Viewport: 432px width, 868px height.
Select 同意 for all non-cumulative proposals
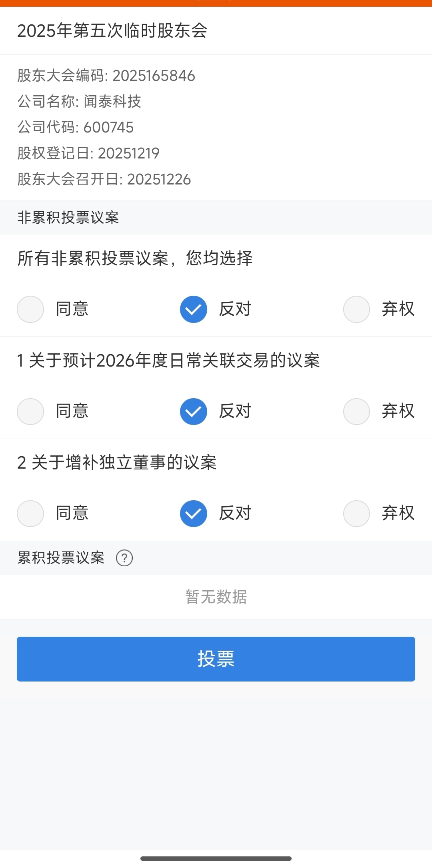point(30,309)
